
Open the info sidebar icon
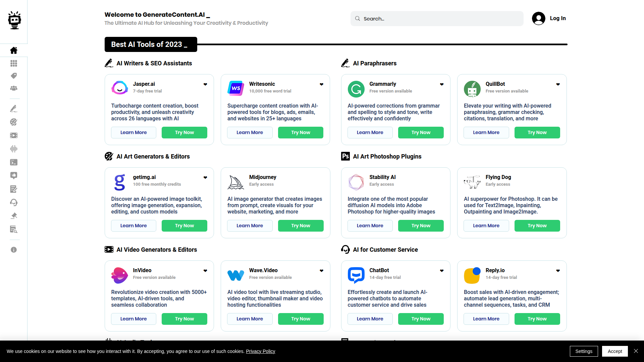[x=14, y=250]
